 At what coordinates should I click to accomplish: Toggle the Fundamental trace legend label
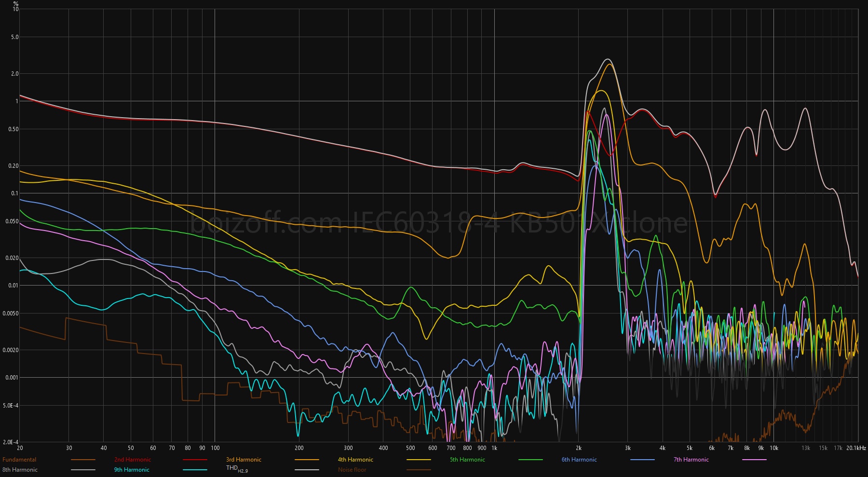19,460
